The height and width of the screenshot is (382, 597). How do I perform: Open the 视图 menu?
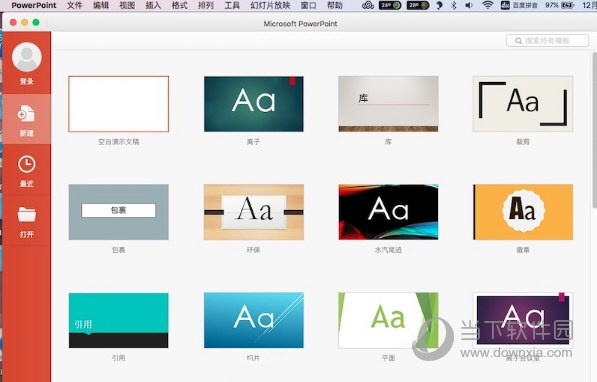click(127, 5)
